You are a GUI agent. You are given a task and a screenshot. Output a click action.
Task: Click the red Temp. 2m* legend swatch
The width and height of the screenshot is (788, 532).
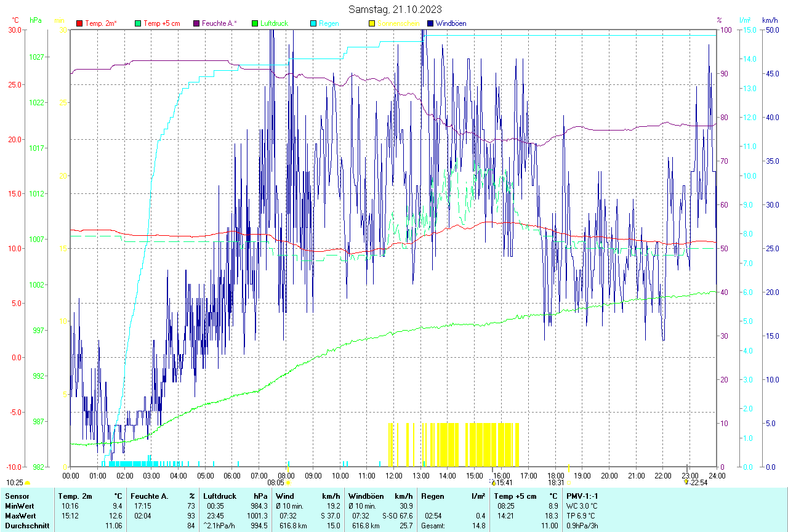(79, 23)
